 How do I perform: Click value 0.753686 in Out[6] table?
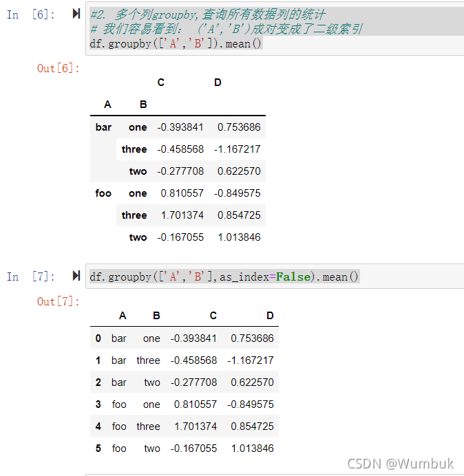(x=239, y=127)
